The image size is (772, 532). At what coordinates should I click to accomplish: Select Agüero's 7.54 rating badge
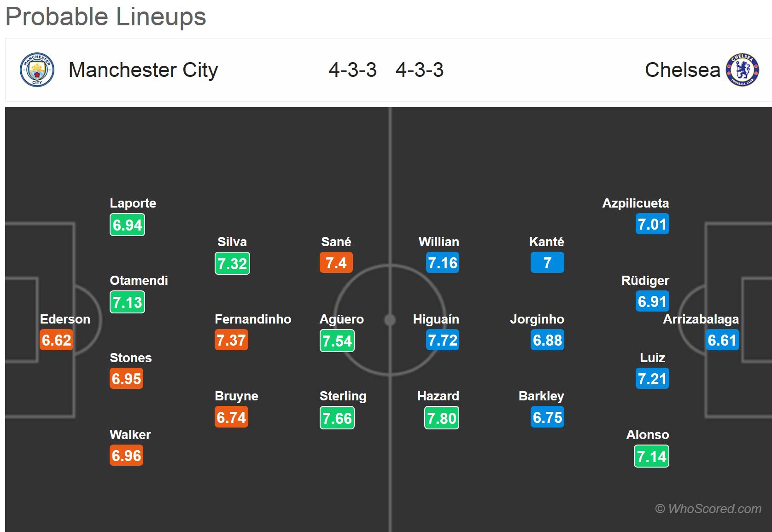(337, 341)
